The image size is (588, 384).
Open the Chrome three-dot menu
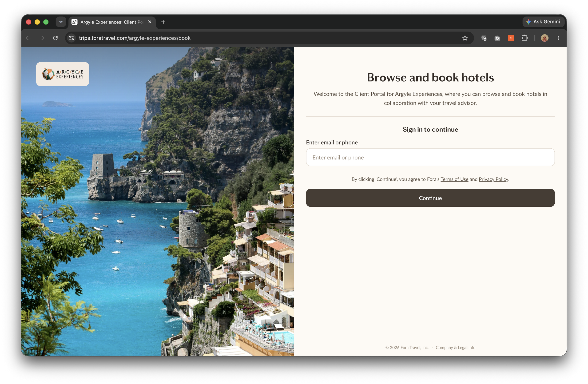(x=558, y=38)
